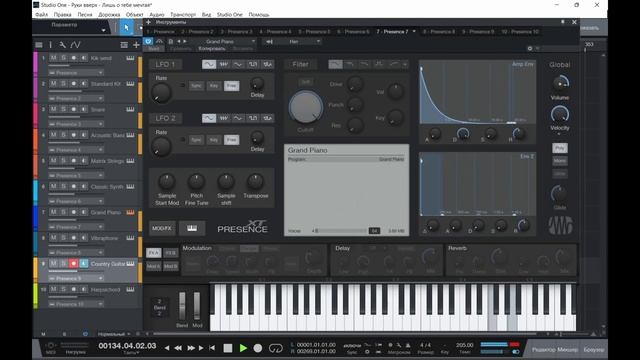Select sawtooth waveform for LFO 1
The height and width of the screenshot is (360, 640).
click(x=224, y=64)
